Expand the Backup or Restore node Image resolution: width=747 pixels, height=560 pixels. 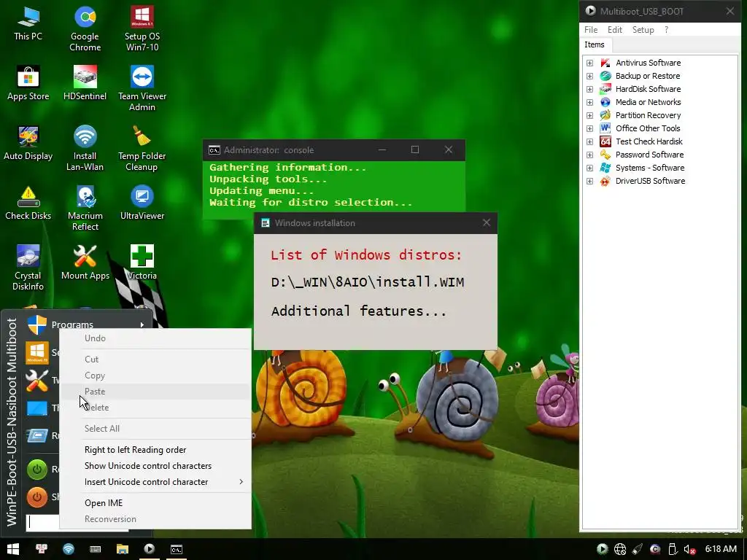(x=589, y=76)
